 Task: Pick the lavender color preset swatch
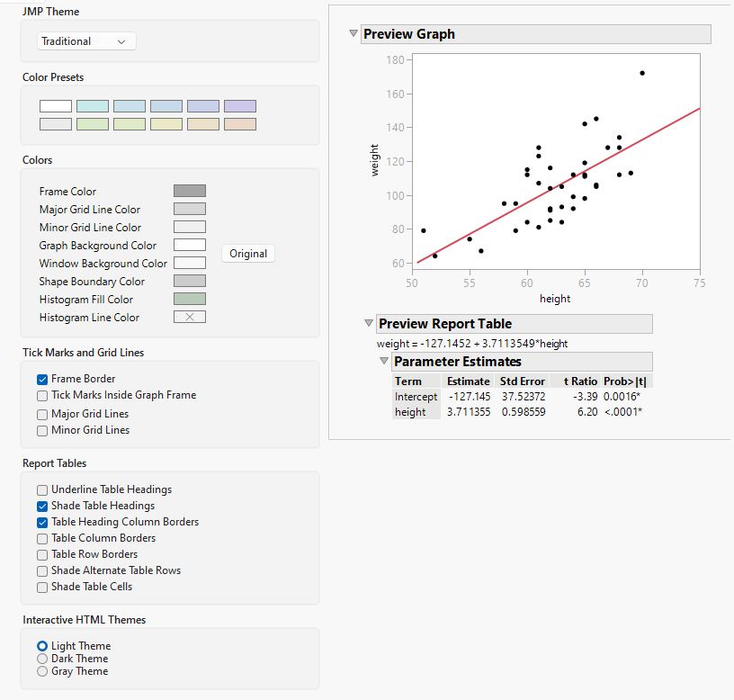coord(239,106)
